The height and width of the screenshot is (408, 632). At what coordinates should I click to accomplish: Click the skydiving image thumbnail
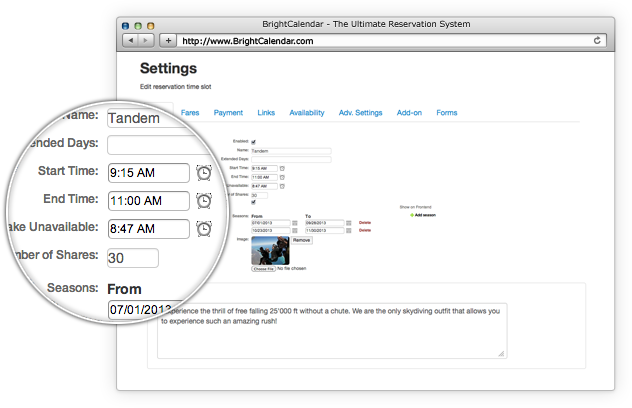270,250
